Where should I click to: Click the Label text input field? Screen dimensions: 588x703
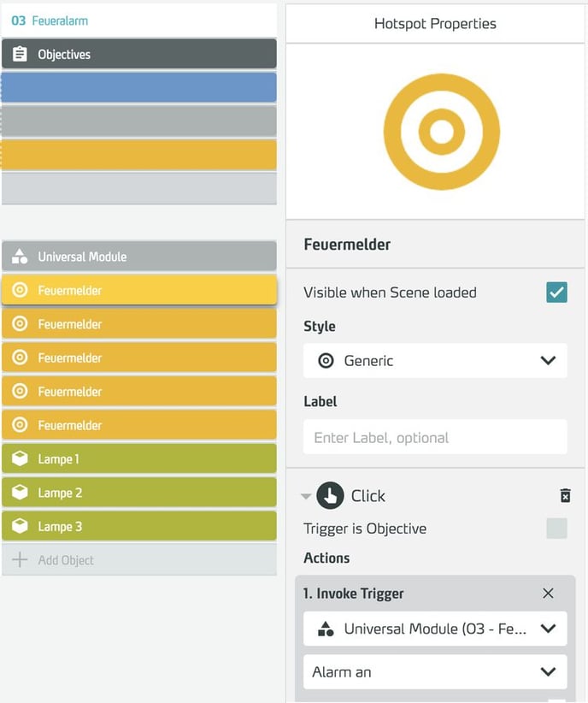pyautogui.click(x=435, y=437)
